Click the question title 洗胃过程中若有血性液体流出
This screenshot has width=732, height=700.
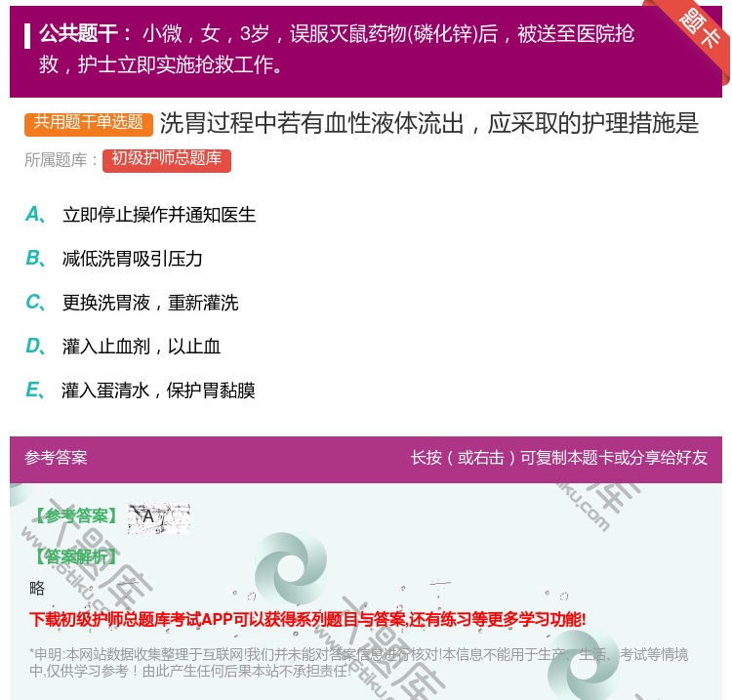pyautogui.click(x=429, y=123)
